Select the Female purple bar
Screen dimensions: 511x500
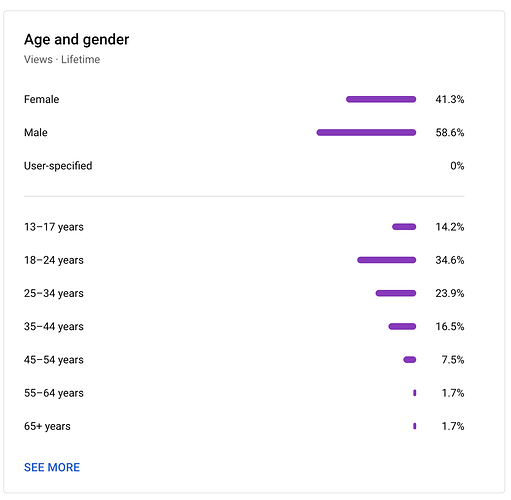click(x=381, y=99)
